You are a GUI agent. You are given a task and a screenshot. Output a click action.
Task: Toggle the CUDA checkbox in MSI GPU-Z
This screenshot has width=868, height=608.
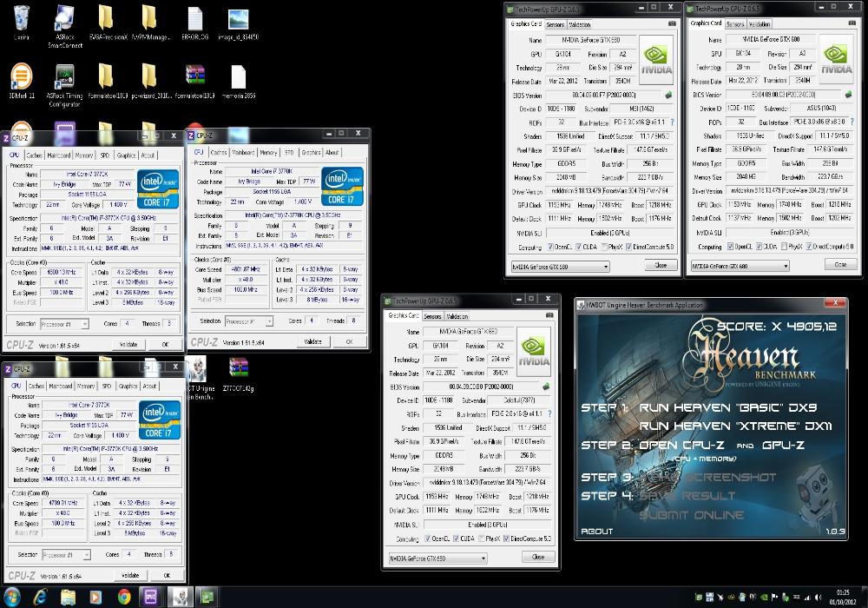pyautogui.click(x=578, y=247)
